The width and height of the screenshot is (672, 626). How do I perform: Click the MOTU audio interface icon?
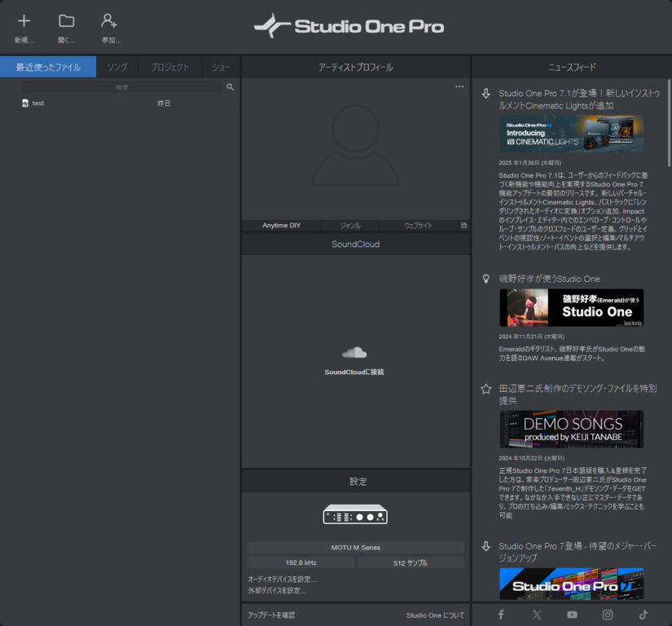(355, 514)
